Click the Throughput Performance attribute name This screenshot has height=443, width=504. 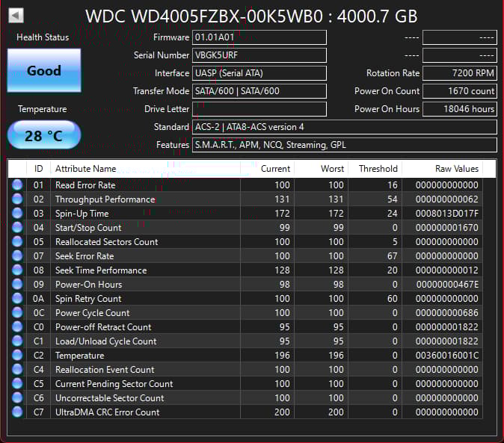(x=105, y=199)
